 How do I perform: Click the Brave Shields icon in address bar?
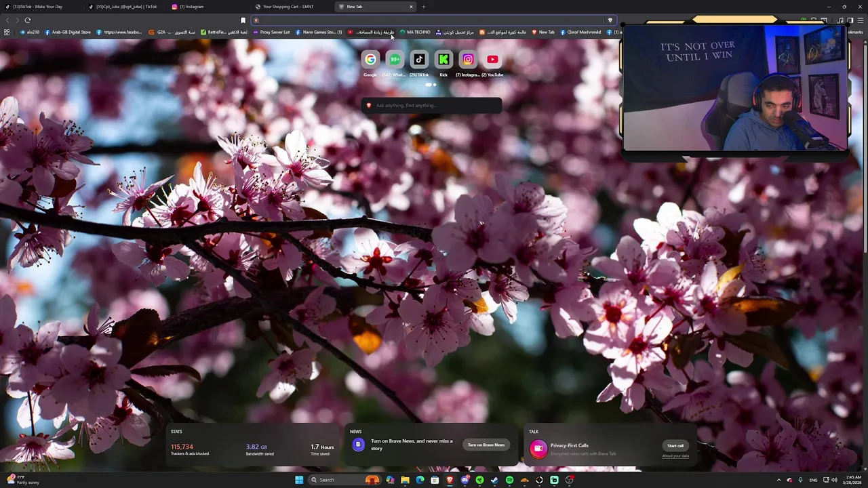(x=610, y=20)
